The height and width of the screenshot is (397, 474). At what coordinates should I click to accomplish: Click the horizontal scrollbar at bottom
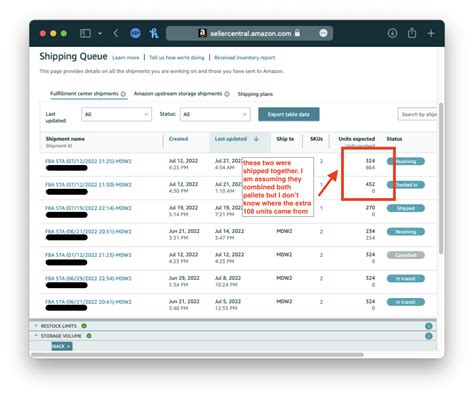[197, 355]
